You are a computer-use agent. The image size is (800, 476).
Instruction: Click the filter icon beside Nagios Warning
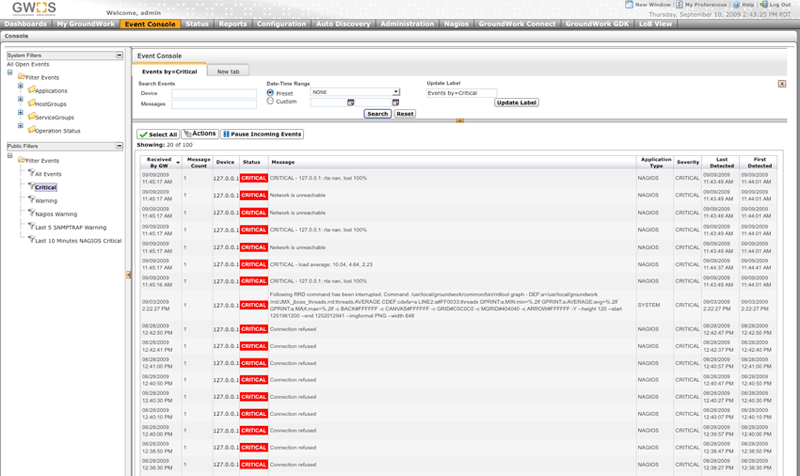pyautogui.click(x=31, y=213)
